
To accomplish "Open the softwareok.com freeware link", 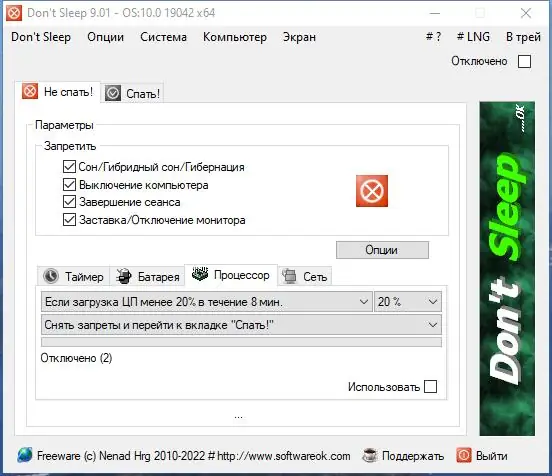I will coord(194,456).
